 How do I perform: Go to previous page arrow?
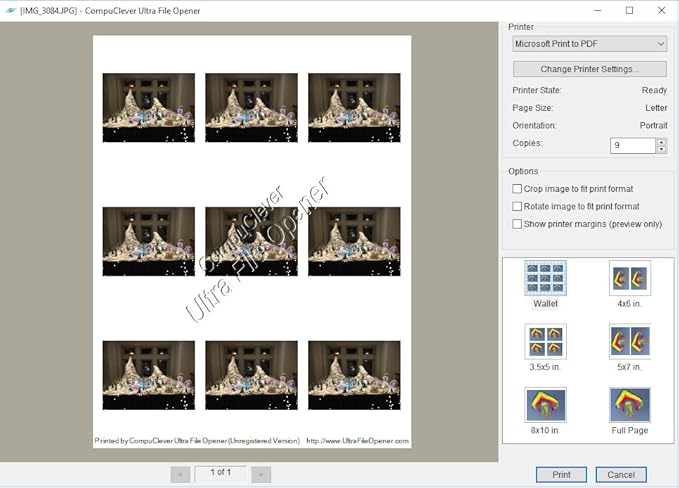click(180, 474)
